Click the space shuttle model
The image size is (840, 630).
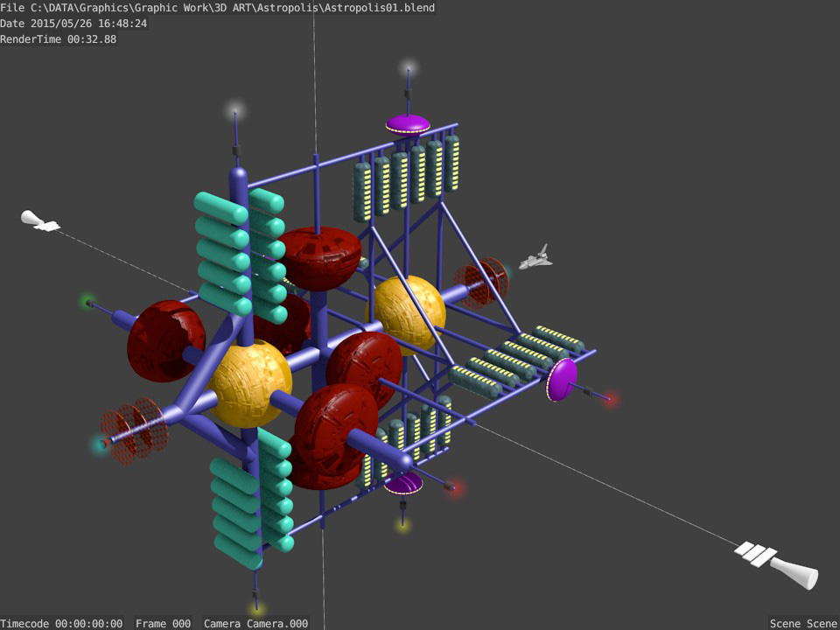[x=535, y=257]
